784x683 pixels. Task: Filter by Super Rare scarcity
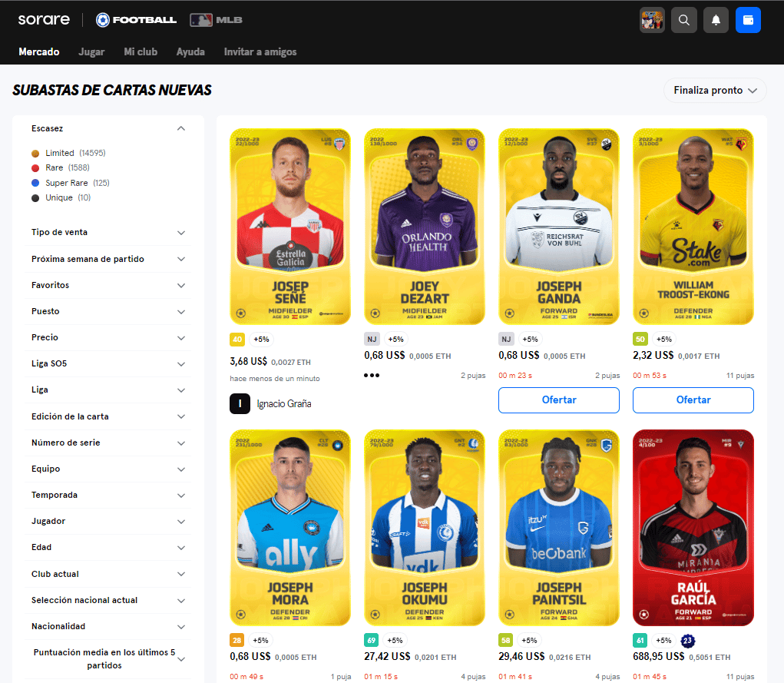[71, 183]
